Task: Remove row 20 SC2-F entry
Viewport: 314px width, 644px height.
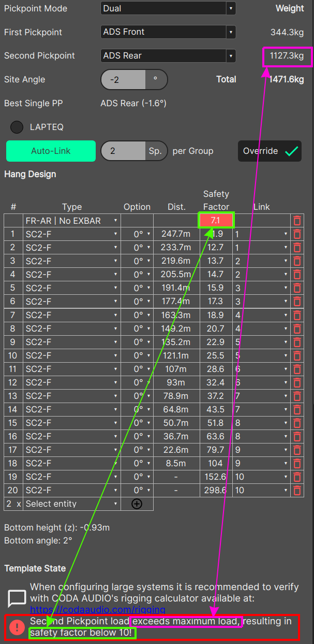Action: 297,490
